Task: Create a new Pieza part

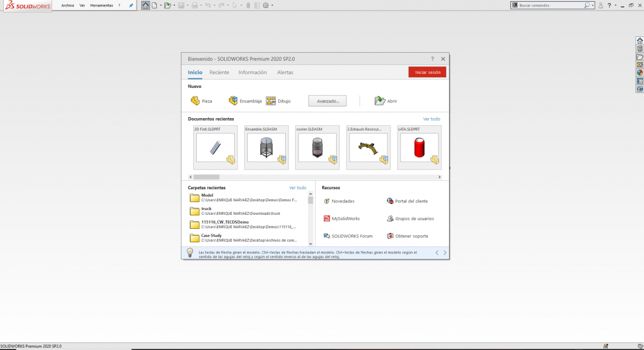Action: tap(201, 101)
